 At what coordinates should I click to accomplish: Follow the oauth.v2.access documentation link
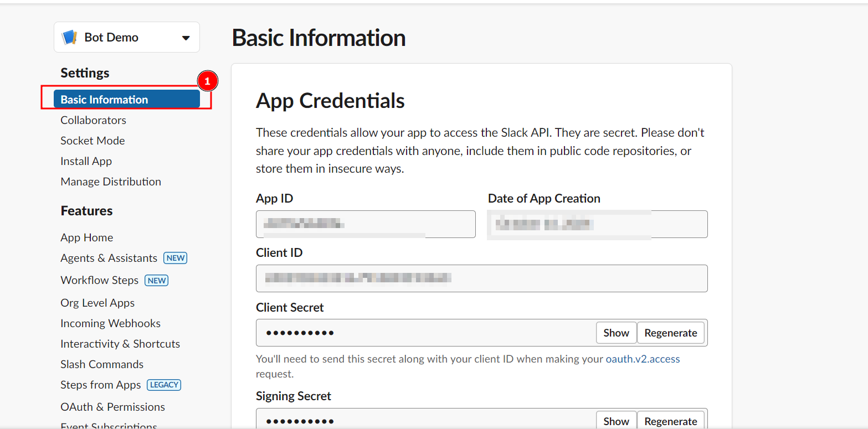(644, 358)
